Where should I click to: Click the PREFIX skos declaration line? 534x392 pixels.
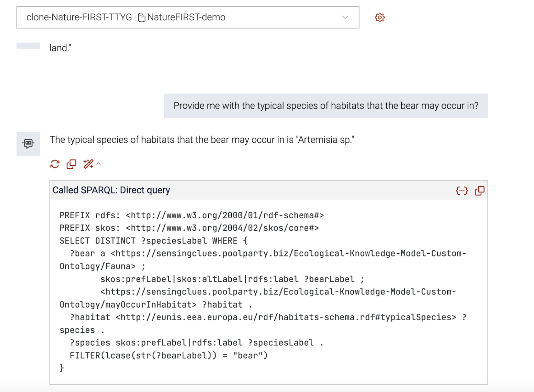tap(189, 228)
